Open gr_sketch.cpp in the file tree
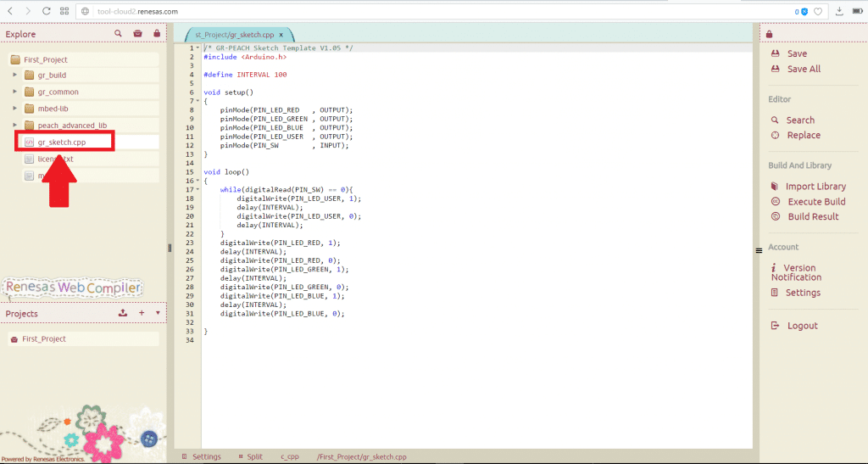The image size is (868, 464). coord(62,142)
